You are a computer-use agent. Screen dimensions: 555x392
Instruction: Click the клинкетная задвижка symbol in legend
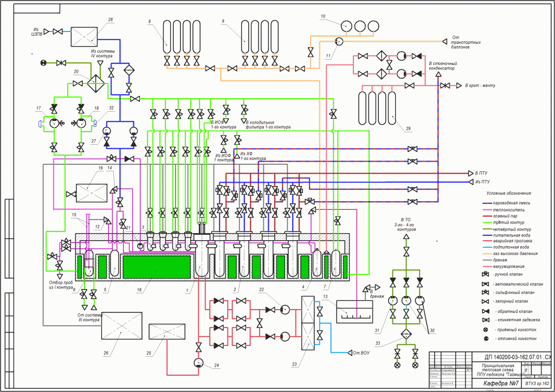[x=485, y=320]
